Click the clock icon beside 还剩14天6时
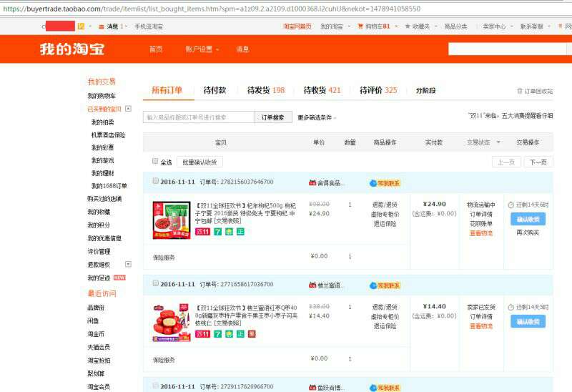The width and height of the screenshot is (572, 392). pyautogui.click(x=511, y=205)
